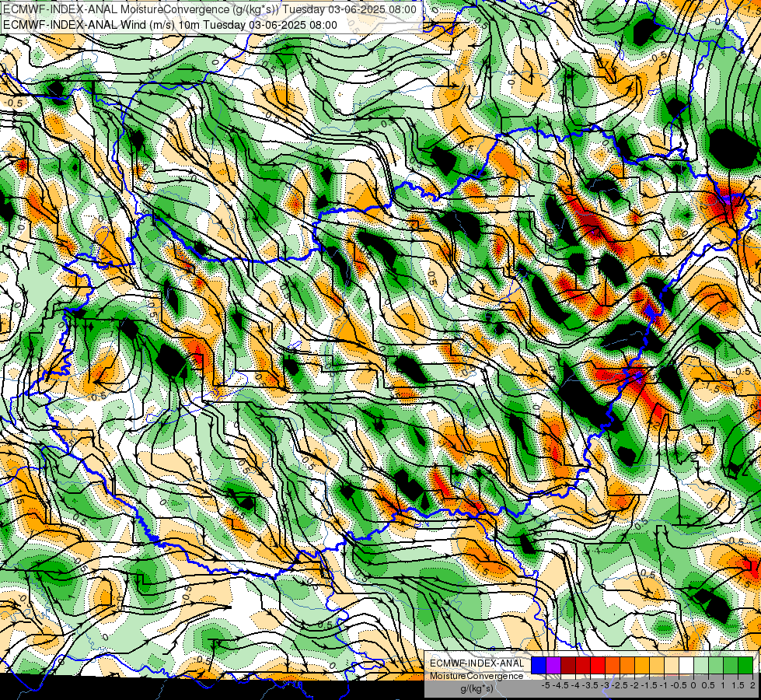Viewport: 761px width, 700px height.
Task: Pick the orange swatch between -2.5 and -2
Action: pos(627,665)
